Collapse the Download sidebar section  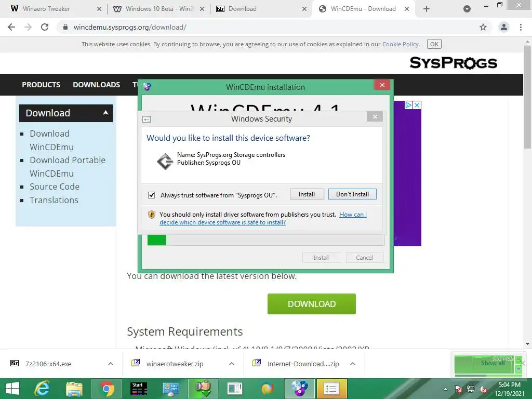105,113
